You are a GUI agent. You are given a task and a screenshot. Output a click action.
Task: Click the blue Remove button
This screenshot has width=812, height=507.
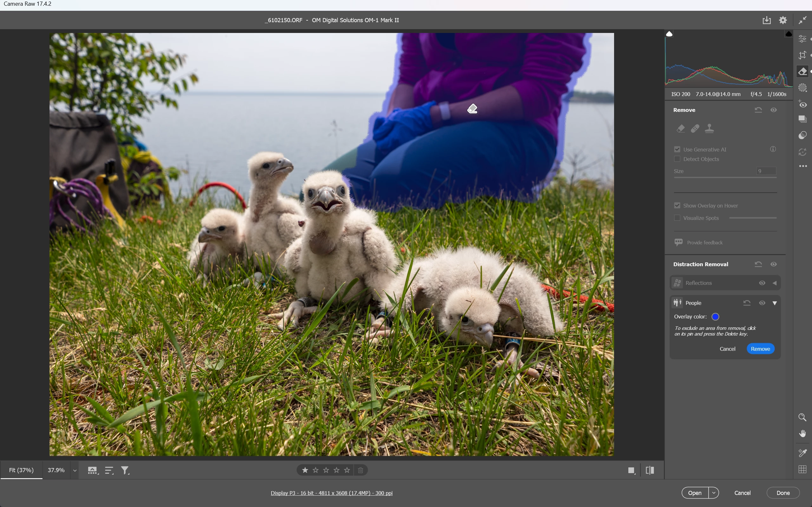(760, 349)
